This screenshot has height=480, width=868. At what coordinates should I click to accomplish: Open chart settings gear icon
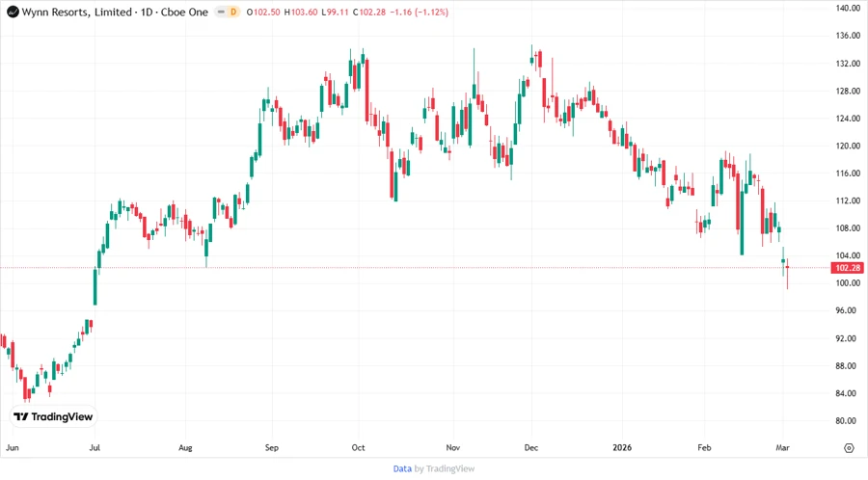849,448
